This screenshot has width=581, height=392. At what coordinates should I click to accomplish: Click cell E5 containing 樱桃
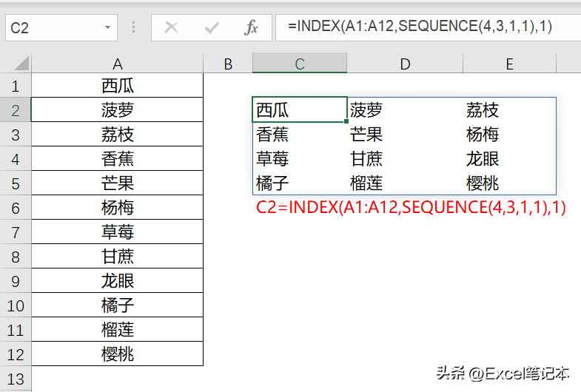click(509, 183)
